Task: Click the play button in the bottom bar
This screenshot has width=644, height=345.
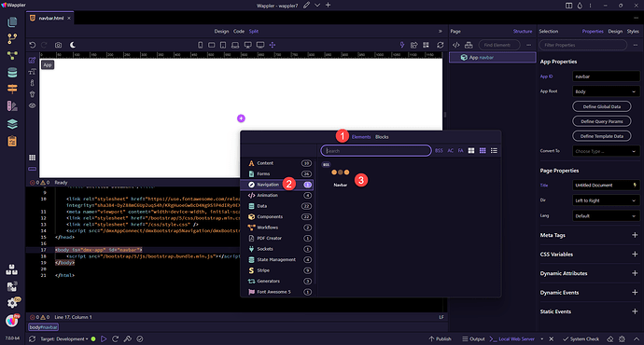Action: 104,338
